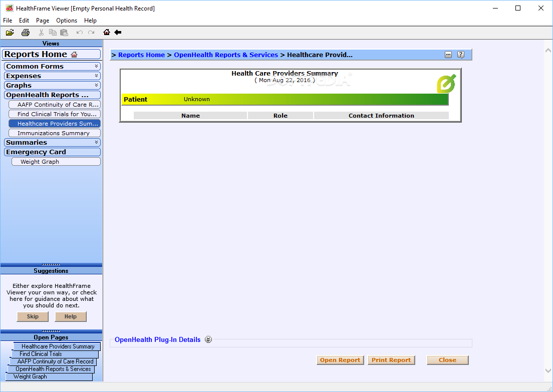Switch to AAFP Continuity of Care Record page
553x392 pixels.
(53, 361)
